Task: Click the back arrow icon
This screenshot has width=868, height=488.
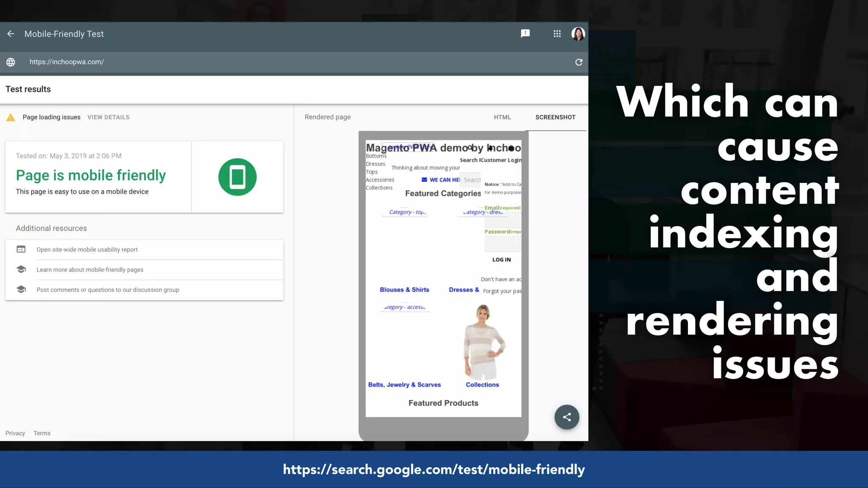Action: coord(11,34)
